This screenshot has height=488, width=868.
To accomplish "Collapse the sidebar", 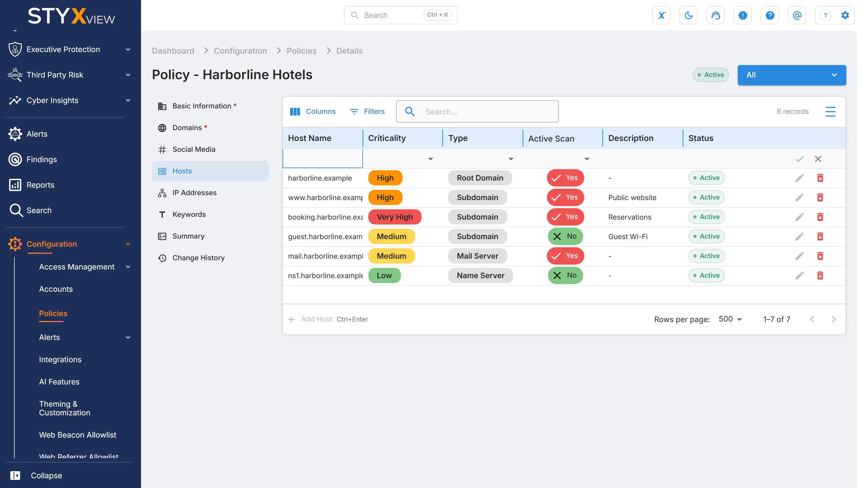I will pyautogui.click(x=36, y=476).
